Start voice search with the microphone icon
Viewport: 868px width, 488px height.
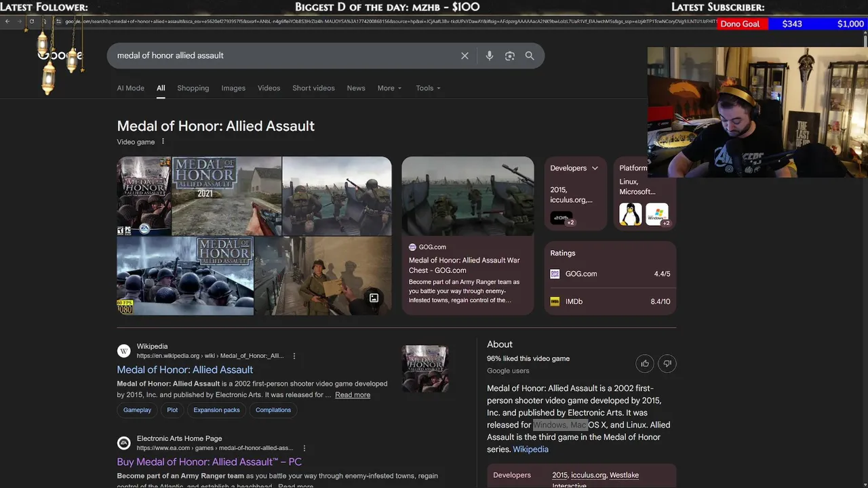[490, 56]
